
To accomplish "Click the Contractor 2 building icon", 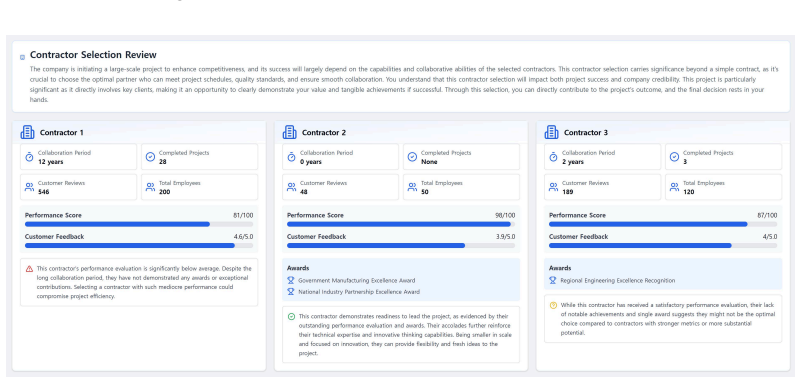I will (x=289, y=132).
